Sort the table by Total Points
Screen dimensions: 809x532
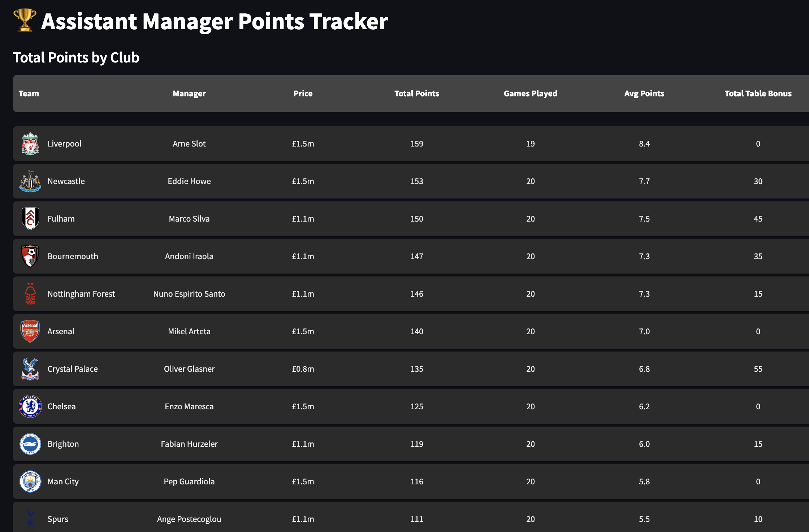click(417, 93)
